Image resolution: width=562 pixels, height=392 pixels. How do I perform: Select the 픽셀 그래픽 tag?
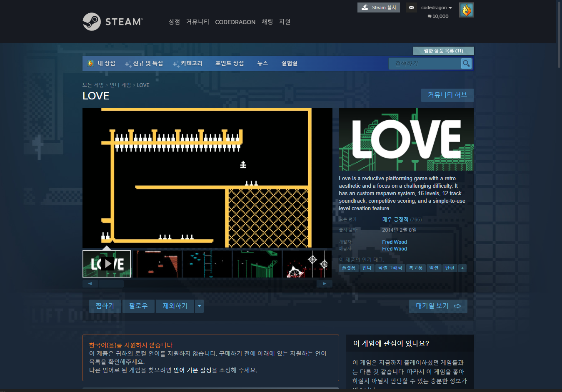pos(390,268)
